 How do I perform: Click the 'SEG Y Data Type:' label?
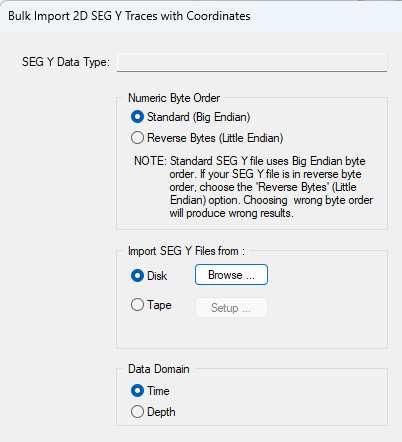(x=66, y=62)
